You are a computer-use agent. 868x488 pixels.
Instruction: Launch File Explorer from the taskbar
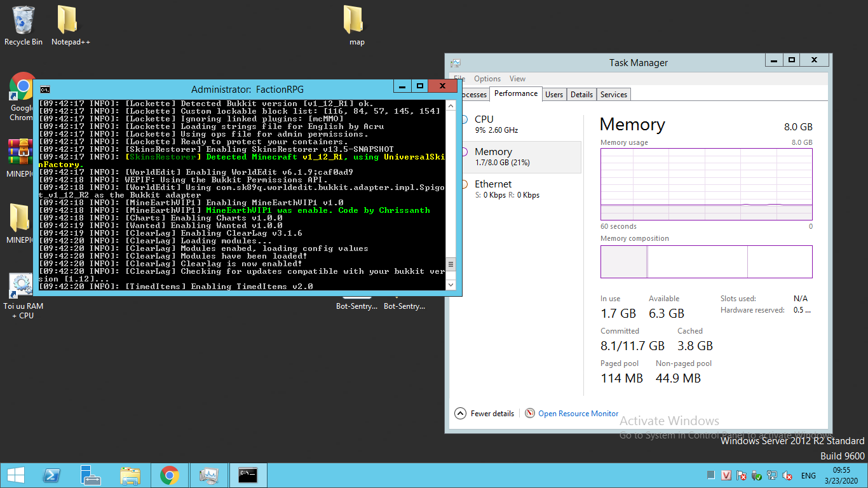click(130, 475)
